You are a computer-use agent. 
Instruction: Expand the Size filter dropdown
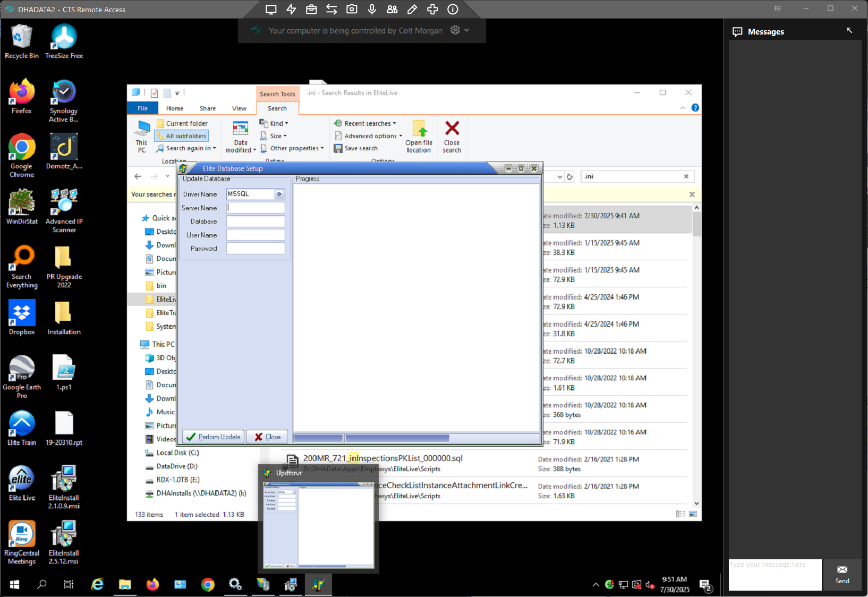(x=274, y=136)
